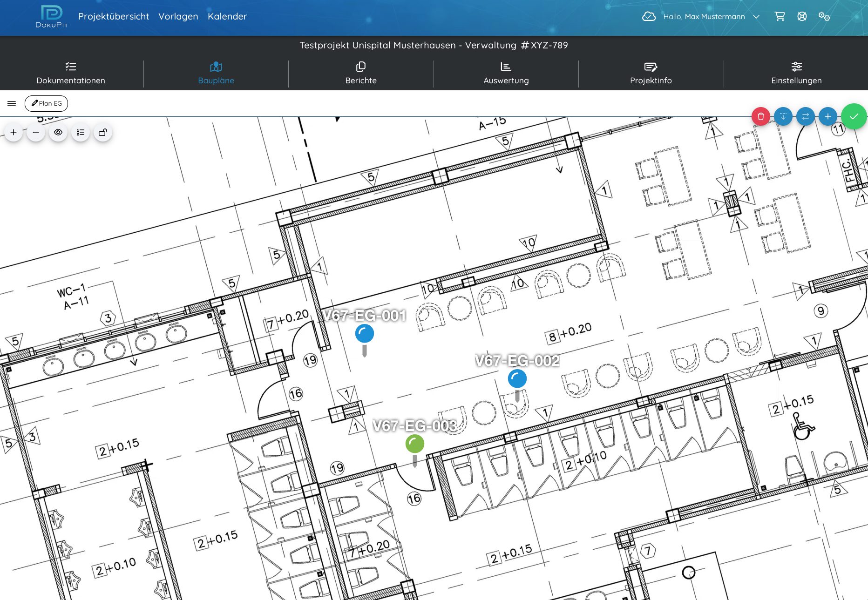Screen dimensions: 868x600
Task: Open the shopping cart
Action: pyautogui.click(x=780, y=17)
